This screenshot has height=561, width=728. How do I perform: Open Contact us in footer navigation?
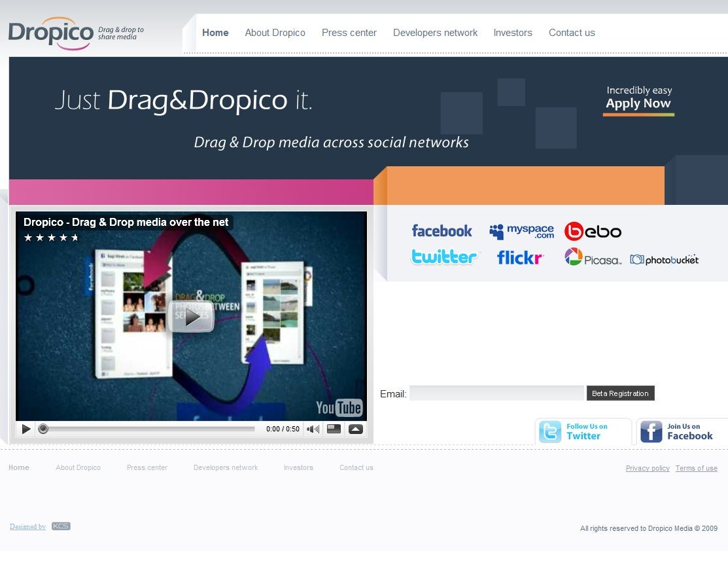click(356, 467)
